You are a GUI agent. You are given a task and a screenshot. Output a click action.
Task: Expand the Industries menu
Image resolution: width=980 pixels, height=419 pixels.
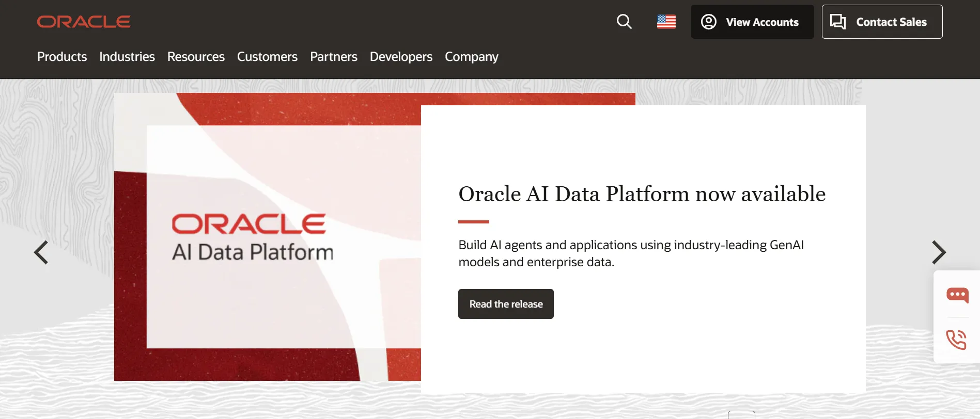coord(127,57)
